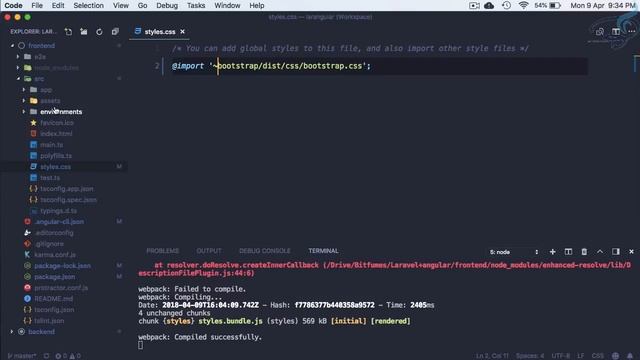Image resolution: width=640 pixels, height=360 pixels.
Task: Split the editor to the right
Action: (x=616, y=32)
